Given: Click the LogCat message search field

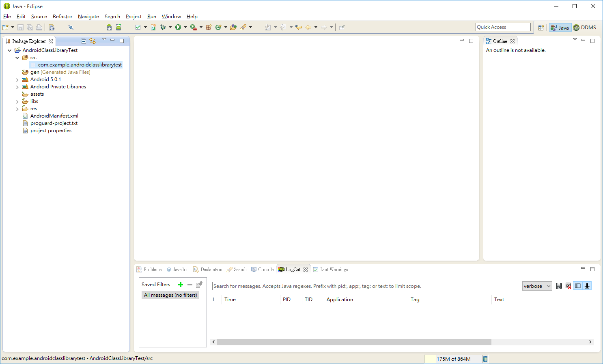Looking at the screenshot, I should pyautogui.click(x=366, y=286).
